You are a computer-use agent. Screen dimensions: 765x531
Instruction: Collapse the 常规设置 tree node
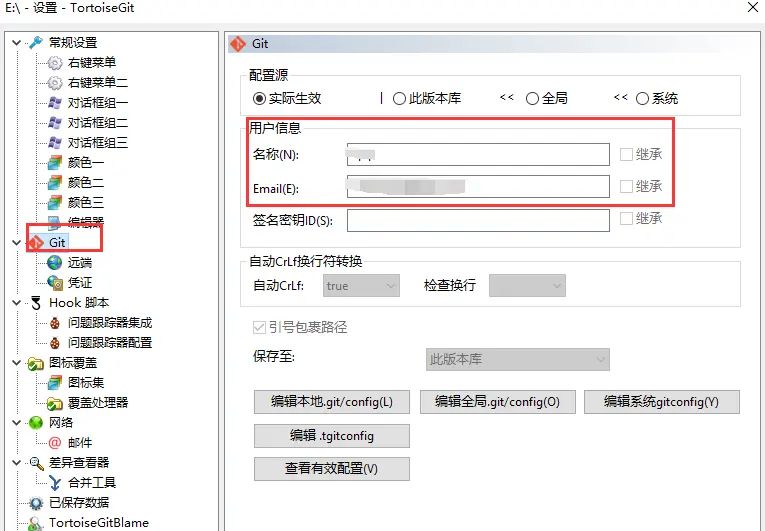[x=17, y=42]
